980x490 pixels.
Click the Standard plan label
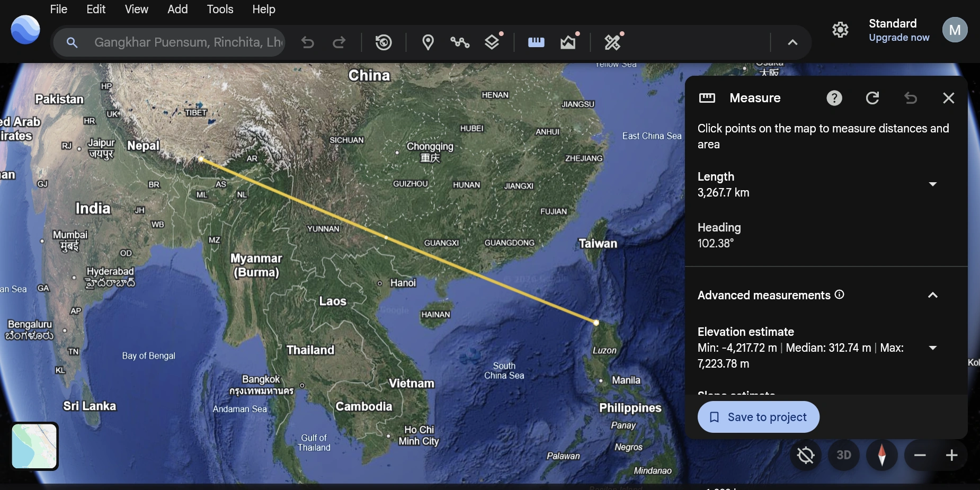click(893, 23)
